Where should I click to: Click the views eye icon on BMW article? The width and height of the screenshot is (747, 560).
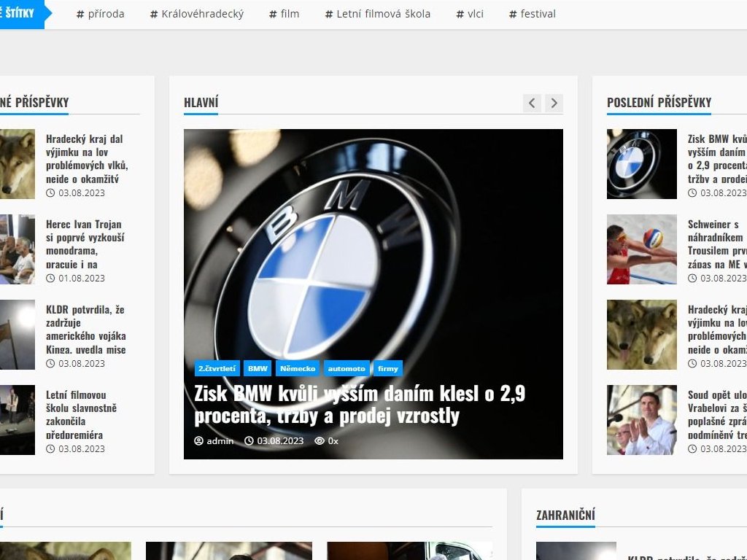point(319,441)
